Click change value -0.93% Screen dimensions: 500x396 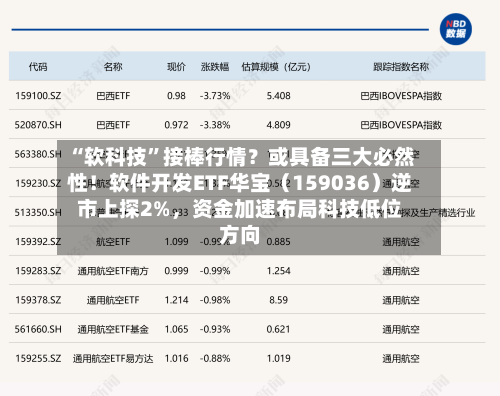215,329
